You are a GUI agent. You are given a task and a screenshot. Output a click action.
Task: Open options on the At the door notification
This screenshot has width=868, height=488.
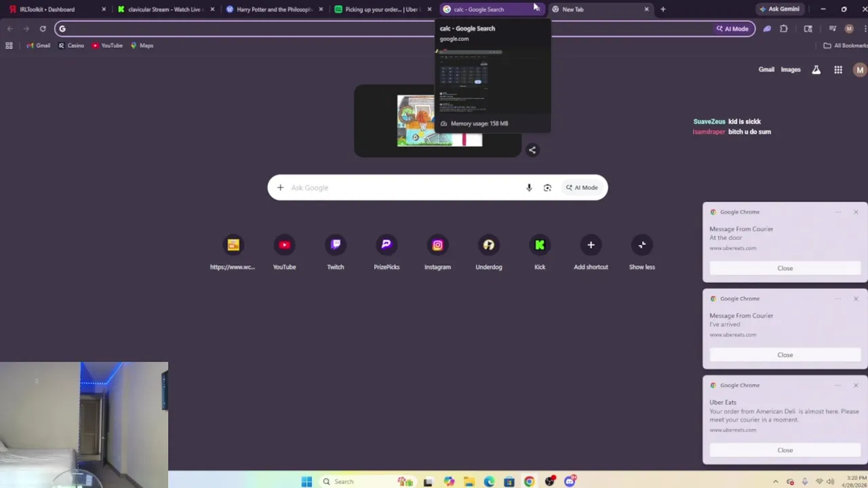coord(838,212)
